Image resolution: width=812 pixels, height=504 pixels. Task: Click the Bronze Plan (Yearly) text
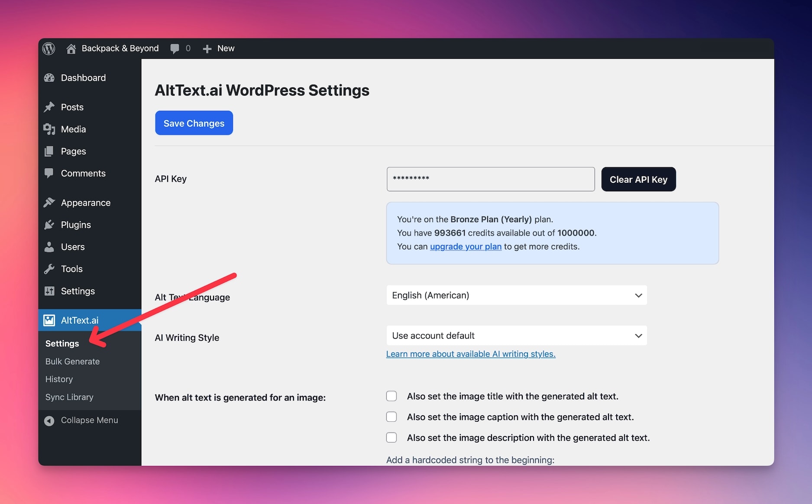(491, 219)
